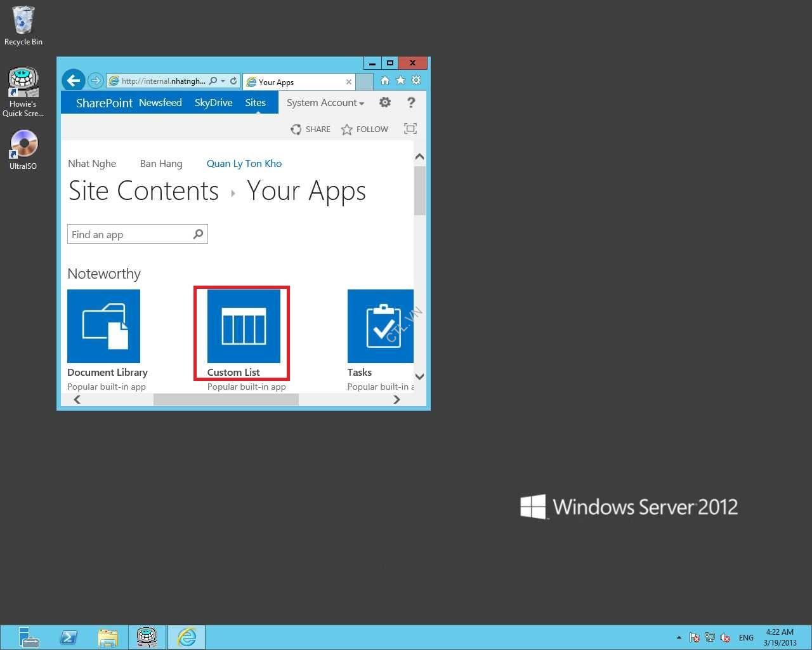Choose the Tasks app tile

point(380,326)
